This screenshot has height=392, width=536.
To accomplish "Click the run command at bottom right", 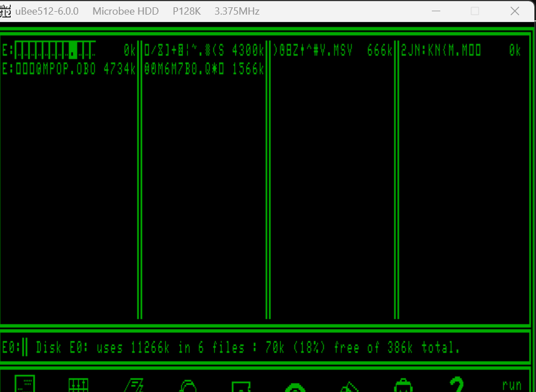I will (511, 385).
